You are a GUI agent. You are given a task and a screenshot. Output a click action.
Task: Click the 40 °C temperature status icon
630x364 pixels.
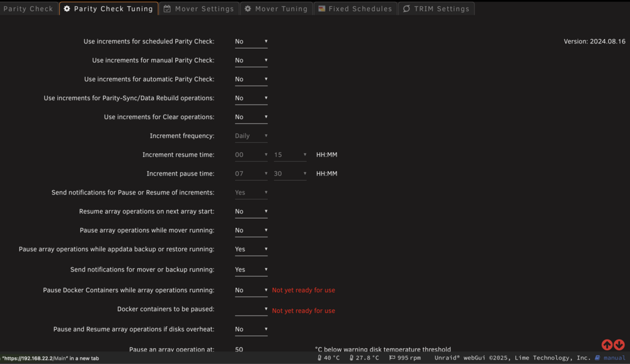319,358
